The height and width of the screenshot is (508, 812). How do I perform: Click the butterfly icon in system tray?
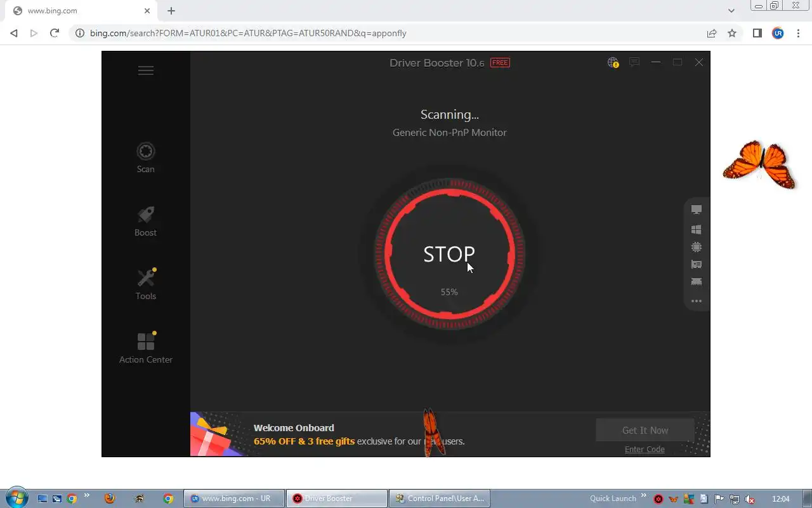[x=674, y=499]
